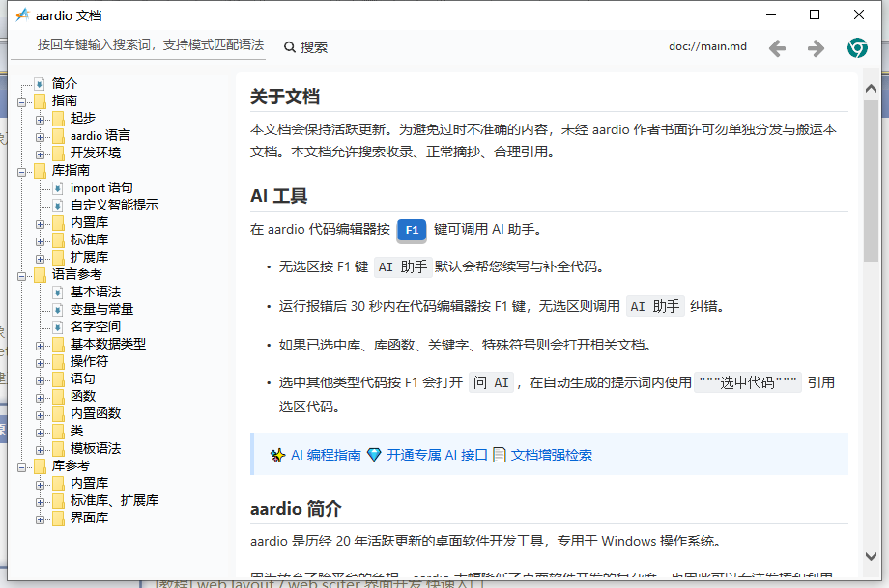
Task: Click the scrollbar down arrow
Action: [871, 557]
